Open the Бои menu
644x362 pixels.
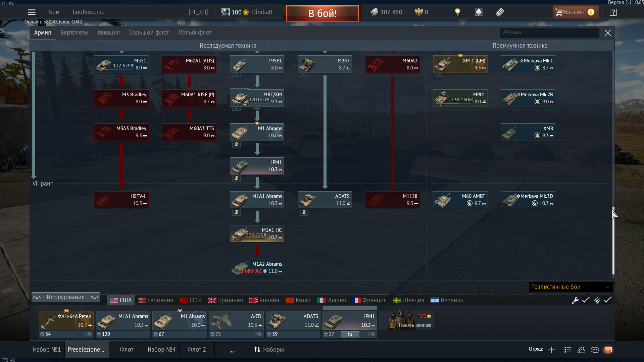tap(54, 12)
